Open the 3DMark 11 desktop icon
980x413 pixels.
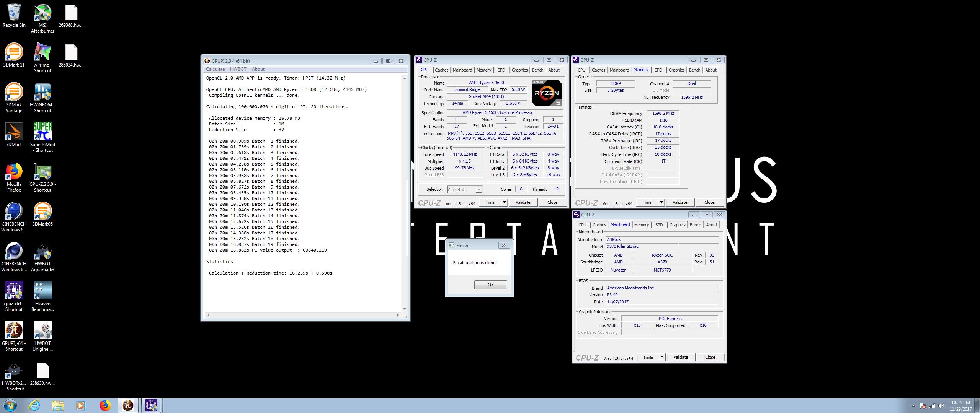click(14, 55)
